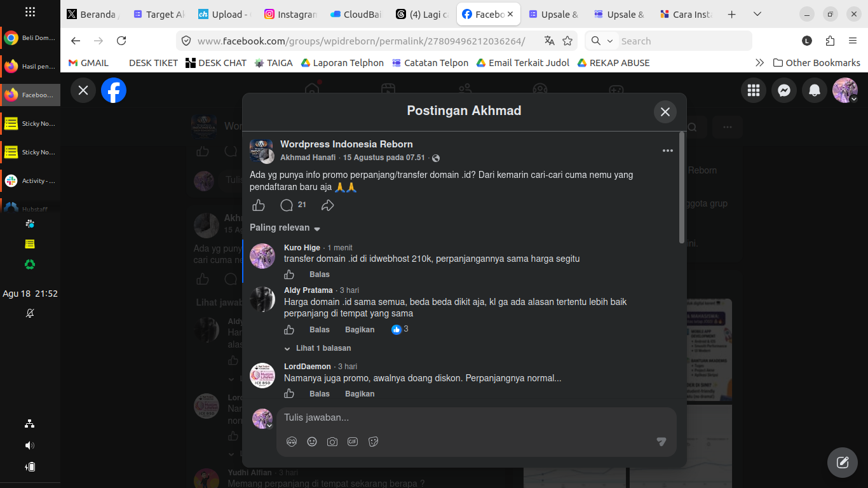Share the post using the arrow icon

click(328, 205)
